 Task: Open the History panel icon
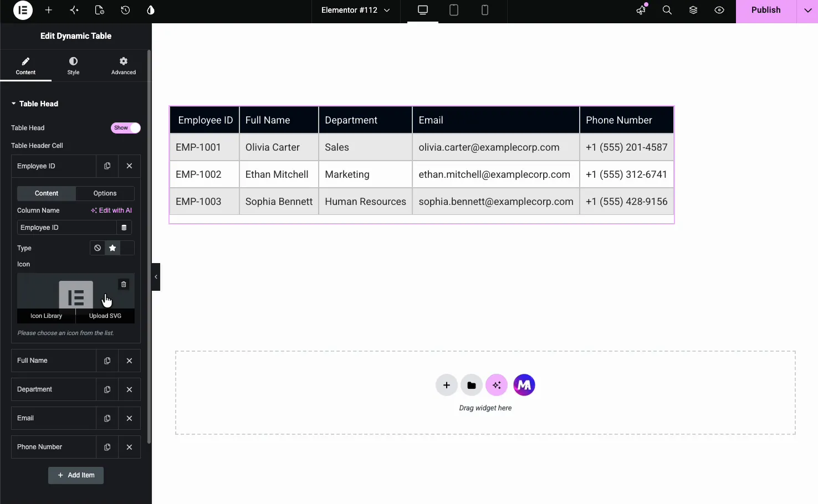pos(125,10)
